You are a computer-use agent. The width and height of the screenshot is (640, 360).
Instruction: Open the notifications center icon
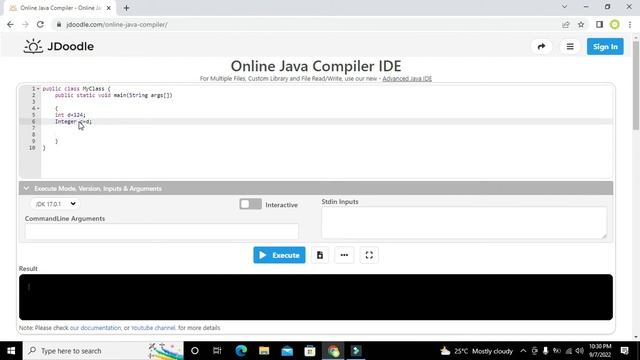tap(624, 351)
